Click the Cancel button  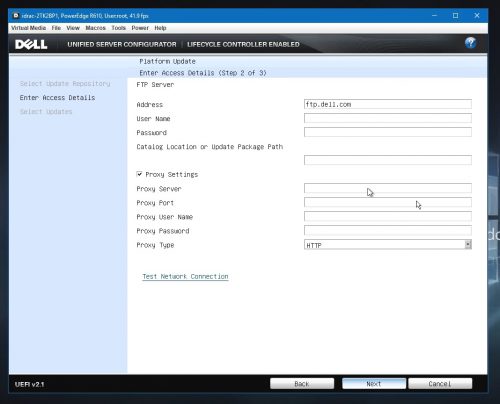tap(440, 384)
